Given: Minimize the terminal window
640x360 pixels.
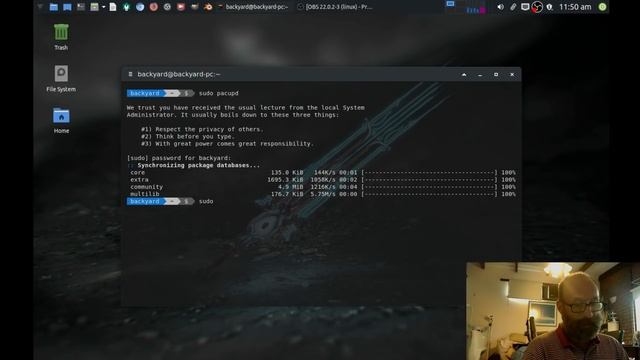Looking at the screenshot, I should 480,75.
